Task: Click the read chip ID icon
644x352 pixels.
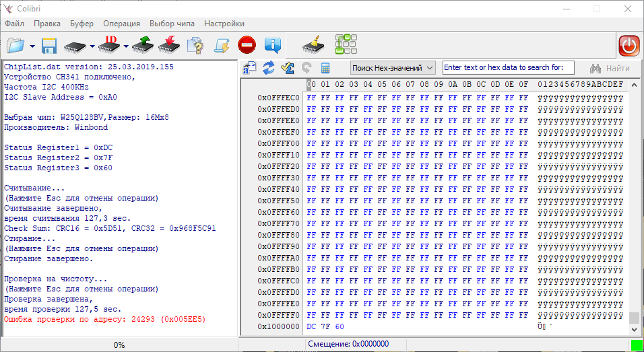Action: coord(109,46)
